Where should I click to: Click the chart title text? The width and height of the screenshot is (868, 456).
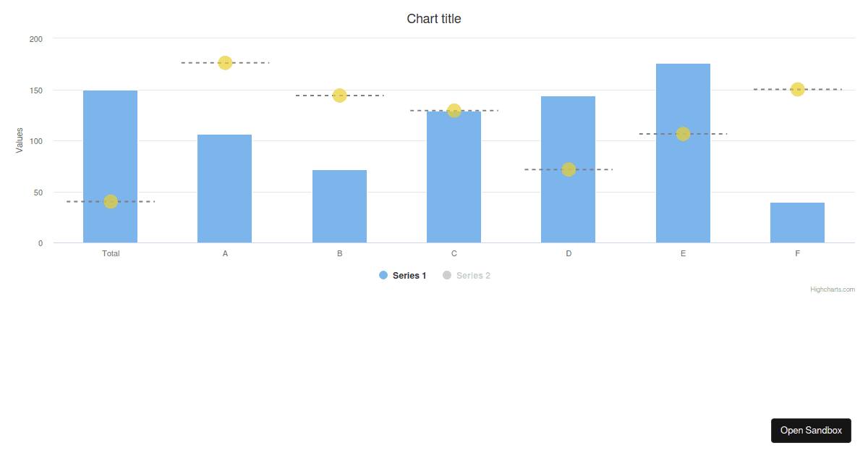(x=434, y=18)
